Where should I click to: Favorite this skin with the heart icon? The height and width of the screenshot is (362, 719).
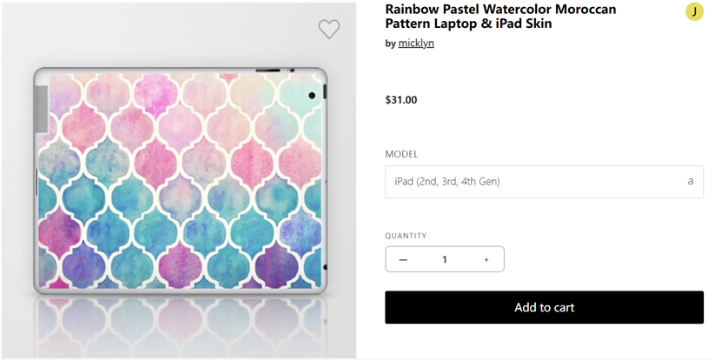[329, 29]
